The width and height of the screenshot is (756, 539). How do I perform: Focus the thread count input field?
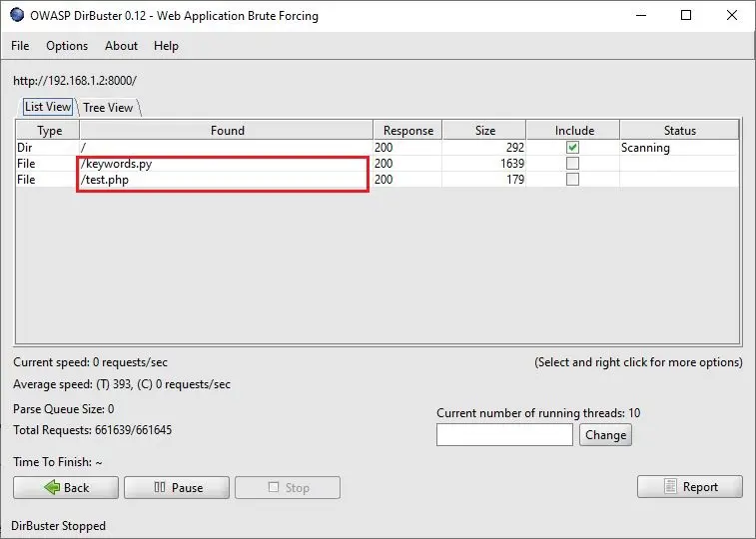[504, 435]
